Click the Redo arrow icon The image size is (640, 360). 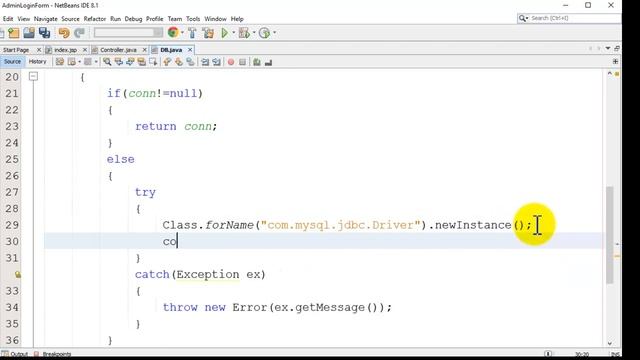(x=80, y=33)
